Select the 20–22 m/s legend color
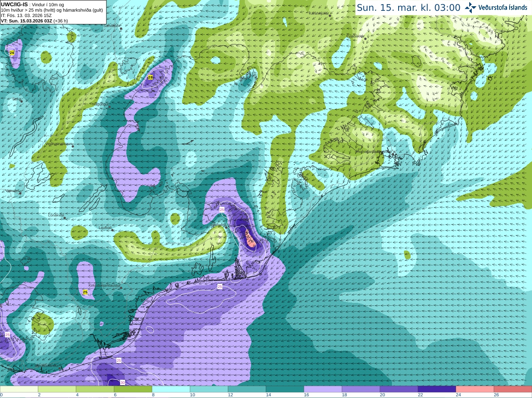 (399, 389)
